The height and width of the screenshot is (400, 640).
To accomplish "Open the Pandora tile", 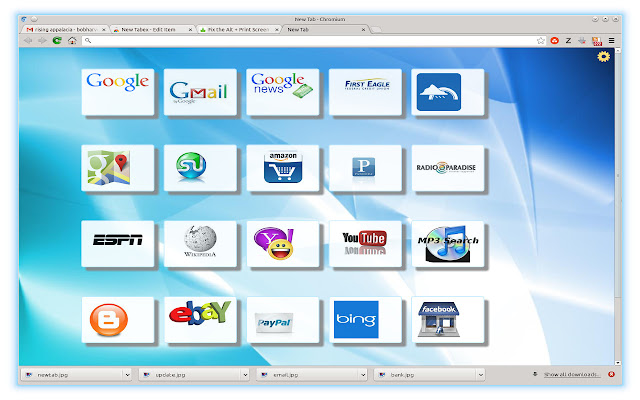I will 365,168.
